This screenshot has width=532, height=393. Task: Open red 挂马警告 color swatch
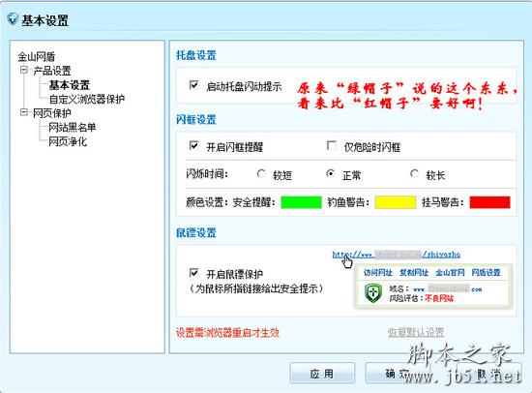tap(489, 202)
